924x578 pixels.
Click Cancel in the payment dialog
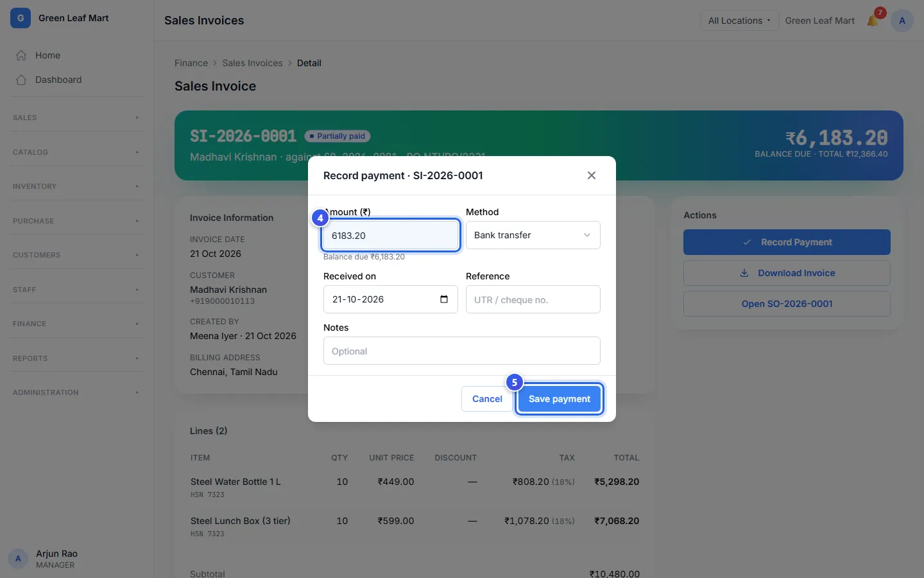pyautogui.click(x=487, y=399)
